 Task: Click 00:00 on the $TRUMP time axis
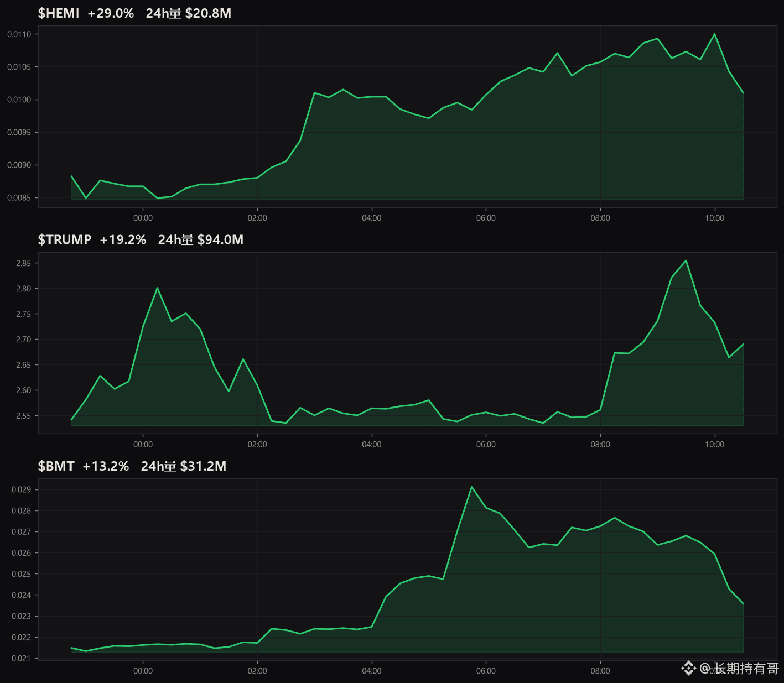tap(143, 445)
